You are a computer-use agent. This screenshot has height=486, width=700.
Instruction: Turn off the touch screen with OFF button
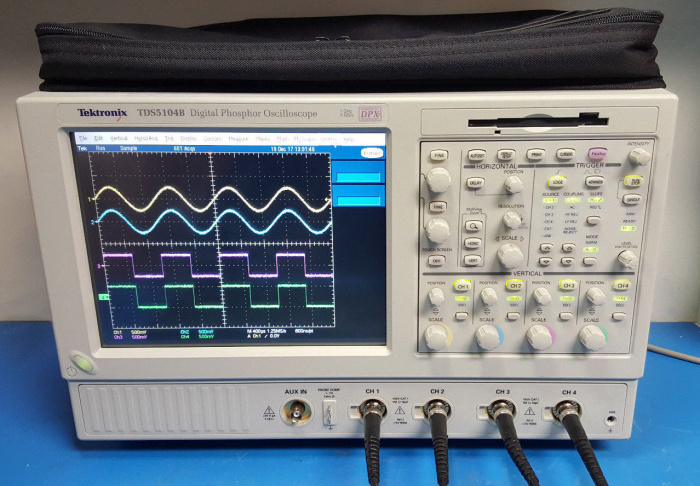[x=437, y=261]
